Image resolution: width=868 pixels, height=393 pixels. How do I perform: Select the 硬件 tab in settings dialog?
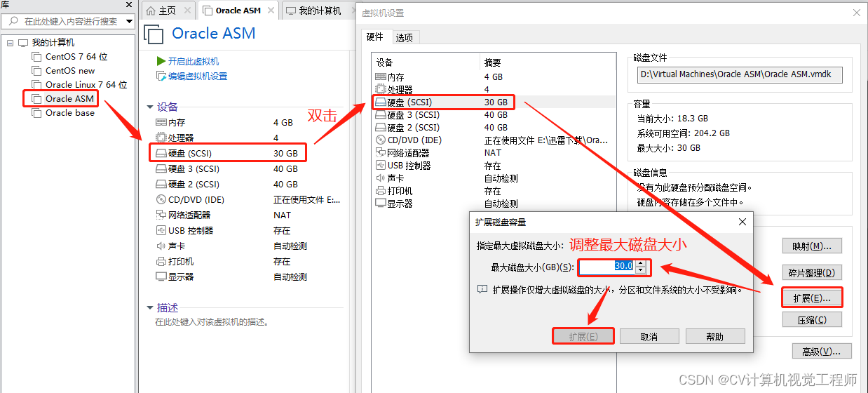coord(375,36)
